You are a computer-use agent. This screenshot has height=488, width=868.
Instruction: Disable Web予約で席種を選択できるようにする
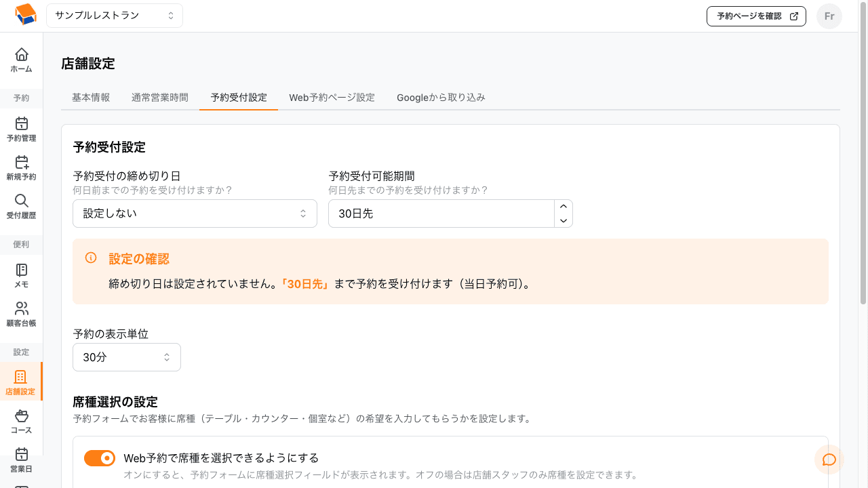(x=100, y=458)
